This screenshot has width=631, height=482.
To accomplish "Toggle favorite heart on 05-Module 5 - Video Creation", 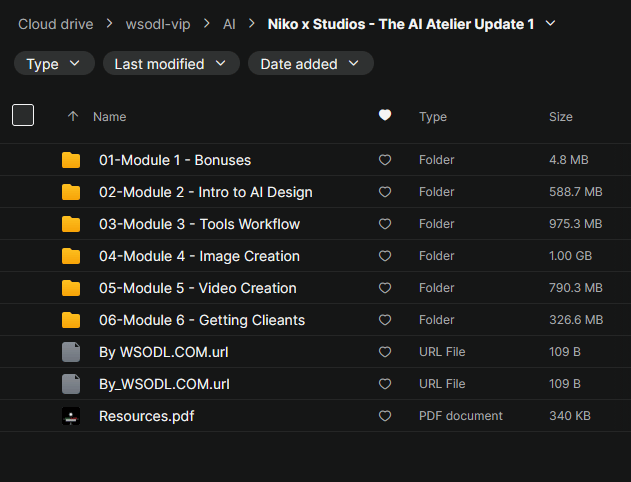I will [x=385, y=288].
